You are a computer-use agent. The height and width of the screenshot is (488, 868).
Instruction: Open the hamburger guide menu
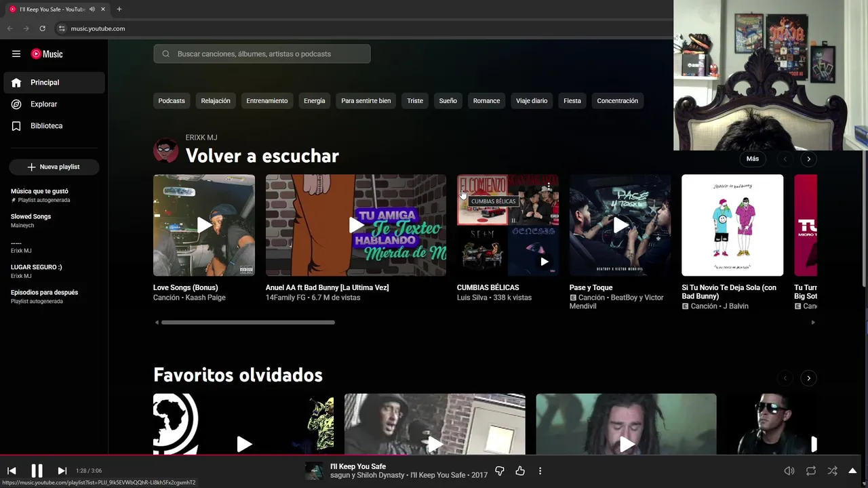(x=16, y=54)
